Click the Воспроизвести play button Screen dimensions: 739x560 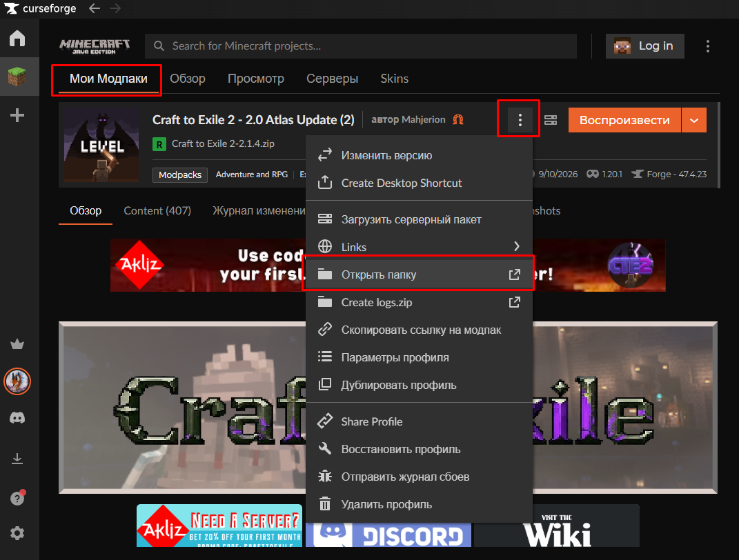624,120
